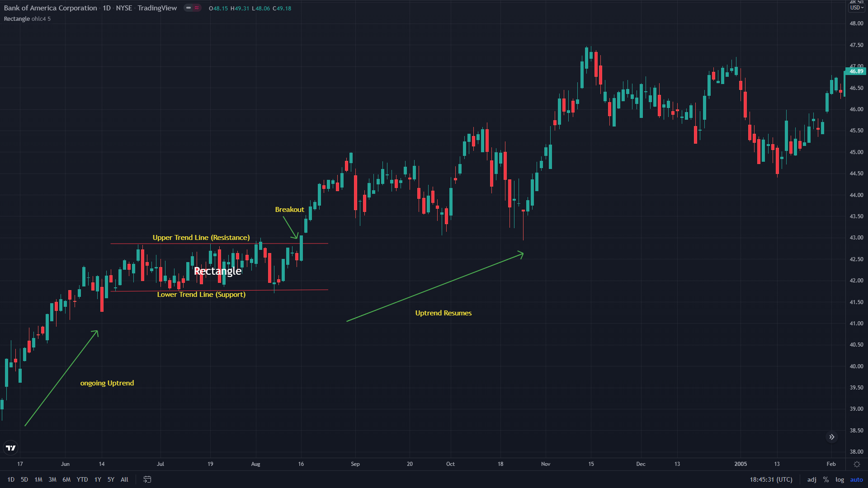Select Lower Trend Line (Support) label

point(201,294)
